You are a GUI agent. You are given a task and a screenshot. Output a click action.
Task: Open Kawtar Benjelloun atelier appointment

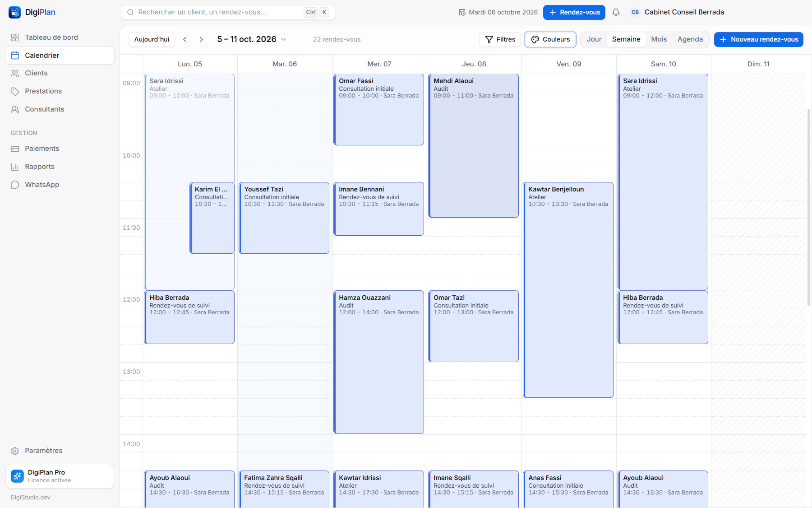pyautogui.click(x=568, y=290)
